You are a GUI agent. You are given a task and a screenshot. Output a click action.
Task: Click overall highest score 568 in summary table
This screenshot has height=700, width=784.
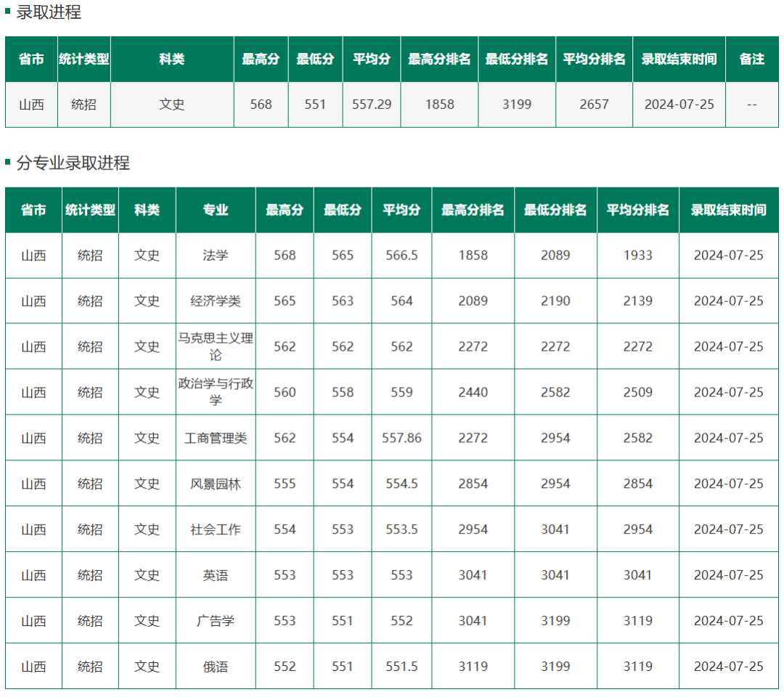point(261,105)
